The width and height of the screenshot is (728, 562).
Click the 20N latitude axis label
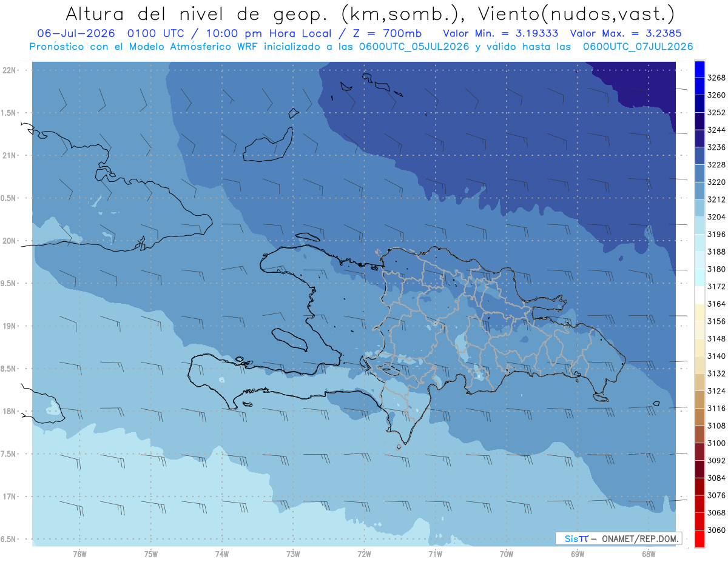10,241
